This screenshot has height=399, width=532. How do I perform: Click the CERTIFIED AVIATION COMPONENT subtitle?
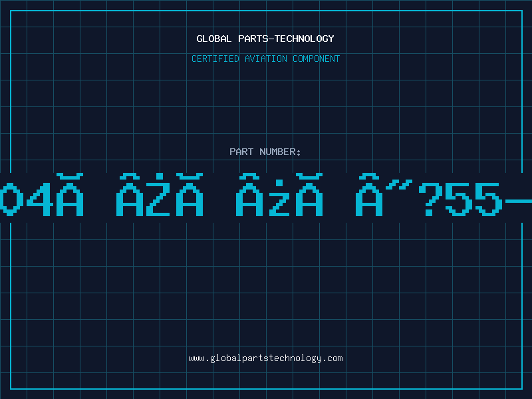coord(265,59)
